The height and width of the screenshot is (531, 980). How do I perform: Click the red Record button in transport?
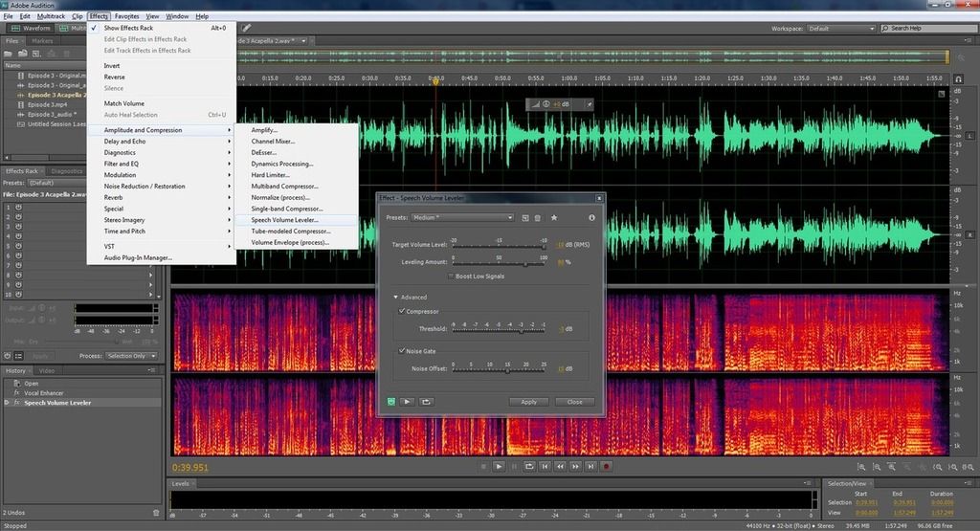606,466
